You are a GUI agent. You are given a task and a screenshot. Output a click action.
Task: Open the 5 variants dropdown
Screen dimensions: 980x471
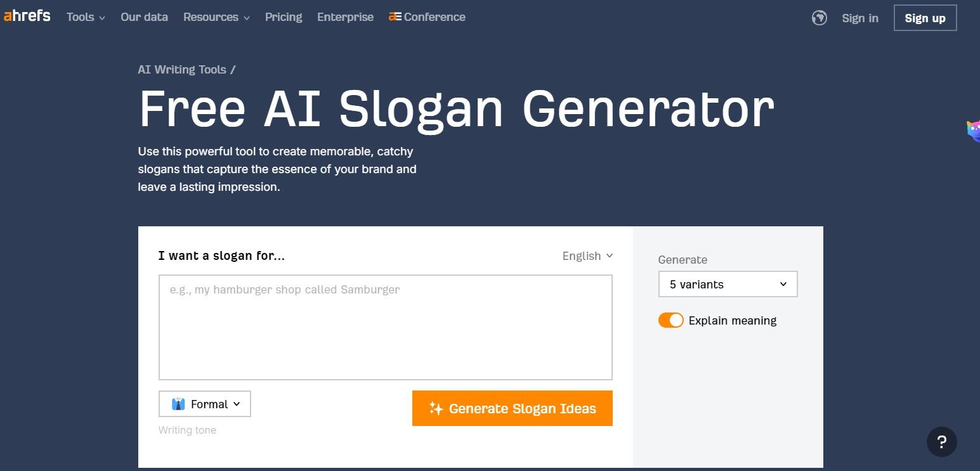click(728, 284)
